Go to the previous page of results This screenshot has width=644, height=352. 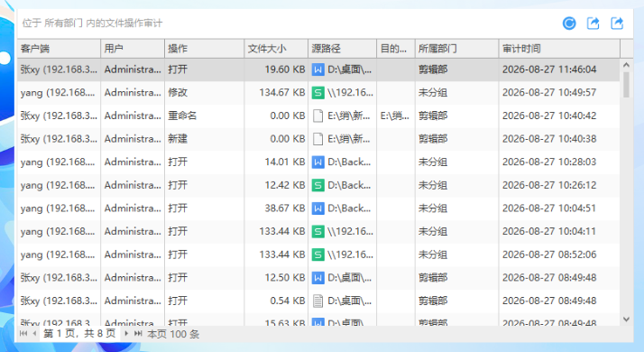pyautogui.click(x=34, y=333)
